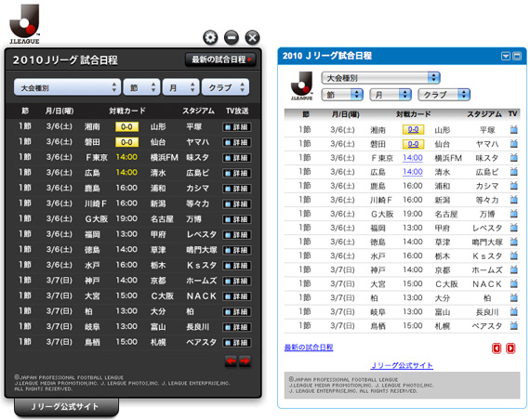Go to previous page with red left arrow
This screenshot has height=420, width=530.
[x=231, y=361]
